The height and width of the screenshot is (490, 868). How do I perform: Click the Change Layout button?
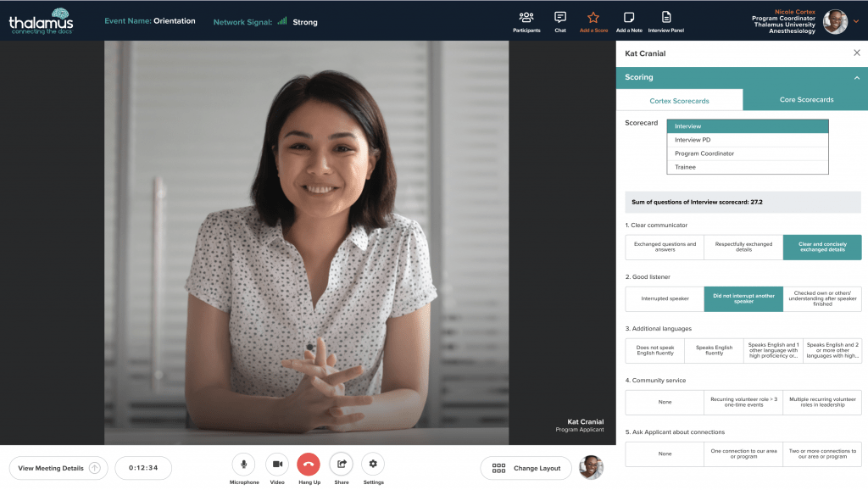click(x=526, y=468)
